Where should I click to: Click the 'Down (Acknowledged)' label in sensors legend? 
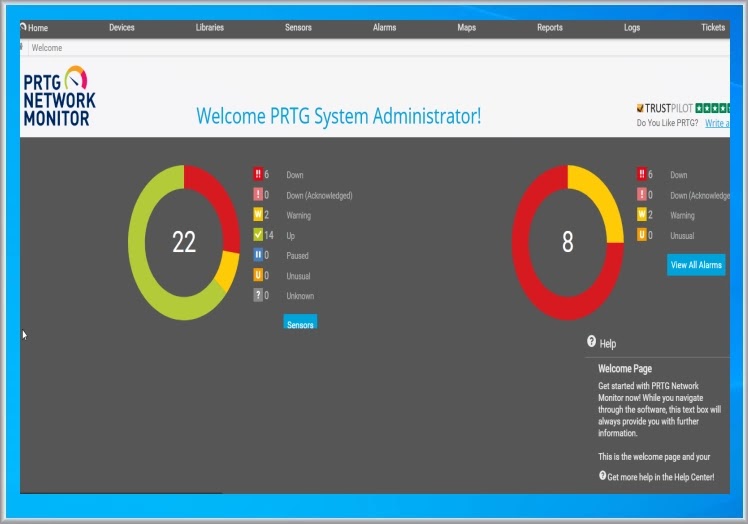pyautogui.click(x=319, y=196)
